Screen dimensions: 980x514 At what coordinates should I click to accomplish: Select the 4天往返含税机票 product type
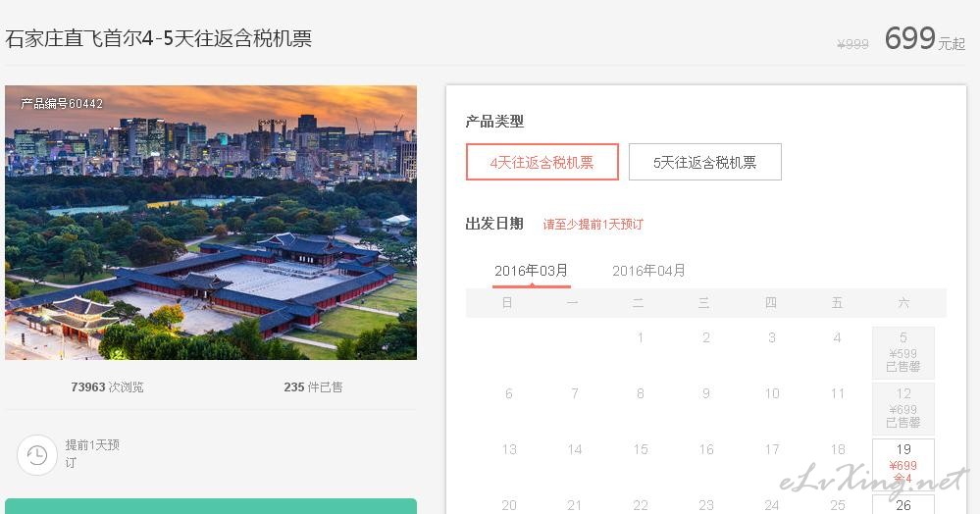(542, 162)
